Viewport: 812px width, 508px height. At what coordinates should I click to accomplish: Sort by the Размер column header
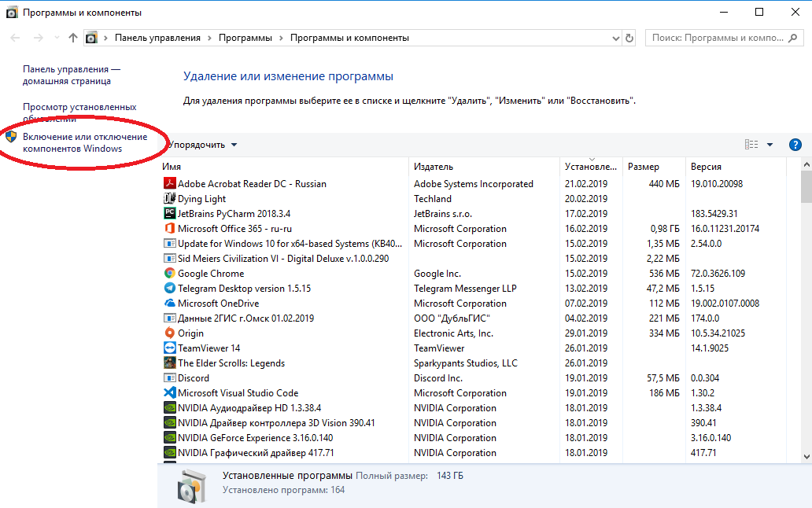click(654, 167)
